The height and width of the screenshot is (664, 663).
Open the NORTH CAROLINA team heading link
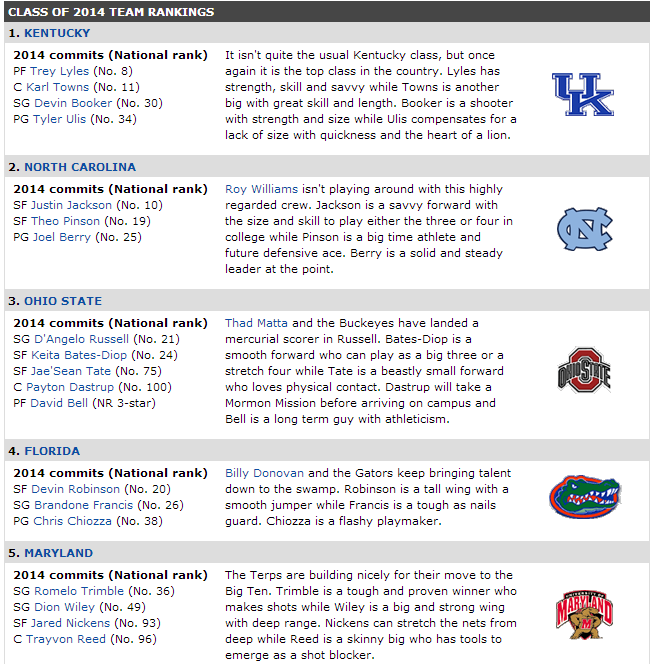coord(80,167)
